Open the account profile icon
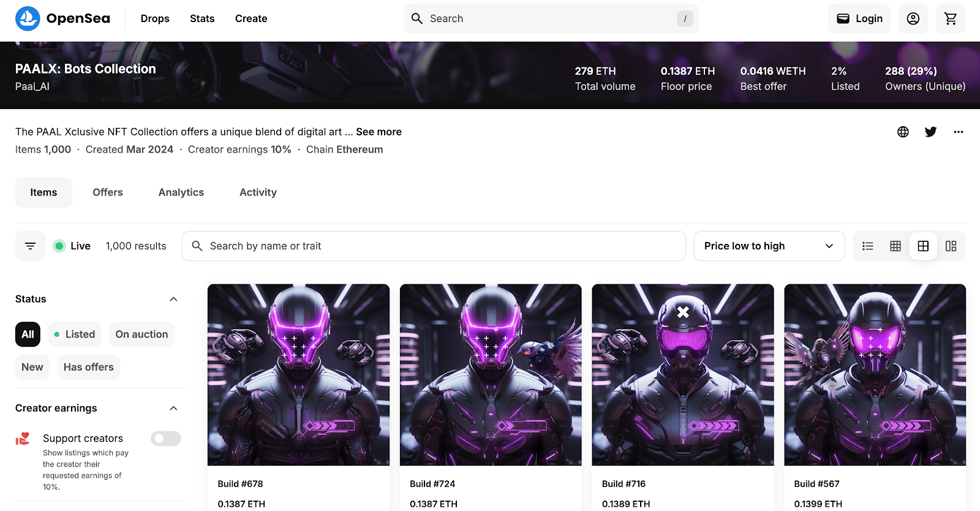The height and width of the screenshot is (511, 980). (x=913, y=18)
